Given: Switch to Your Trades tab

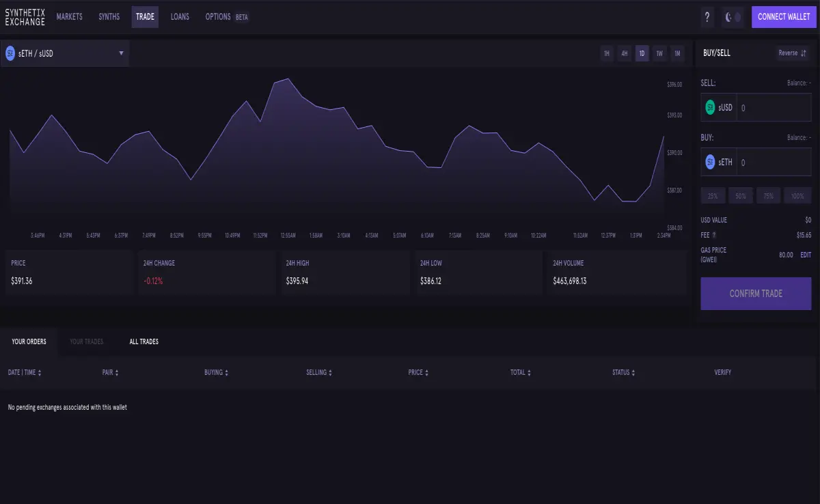Looking at the screenshot, I should (87, 341).
